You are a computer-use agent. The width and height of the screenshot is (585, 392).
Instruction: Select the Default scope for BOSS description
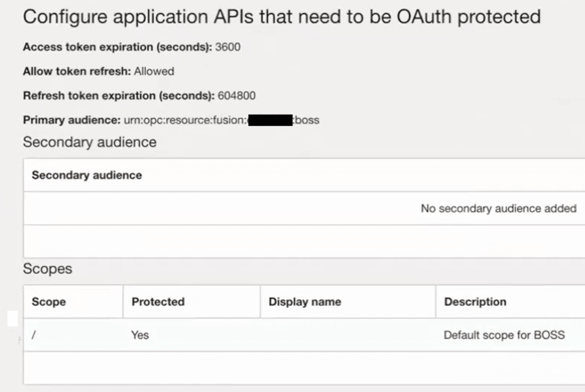505,335
